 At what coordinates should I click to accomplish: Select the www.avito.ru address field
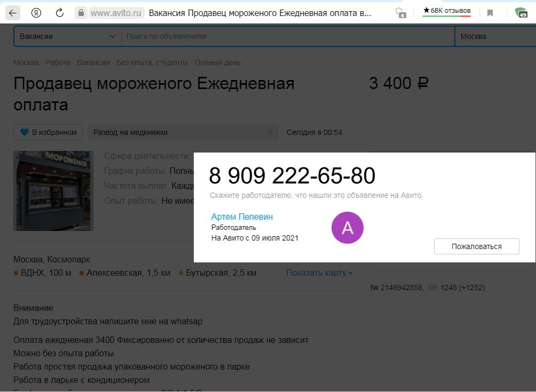tap(116, 13)
